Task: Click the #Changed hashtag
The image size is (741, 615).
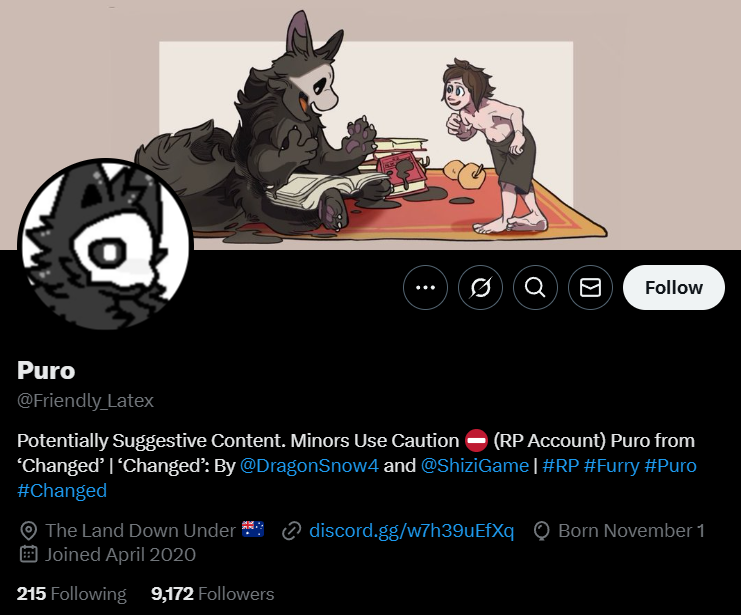Action: point(62,491)
